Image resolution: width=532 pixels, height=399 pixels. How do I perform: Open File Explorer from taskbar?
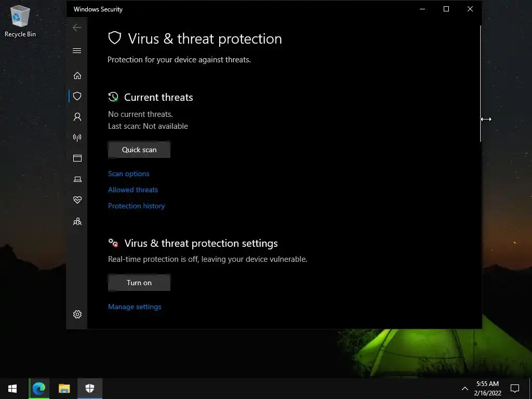pos(64,389)
